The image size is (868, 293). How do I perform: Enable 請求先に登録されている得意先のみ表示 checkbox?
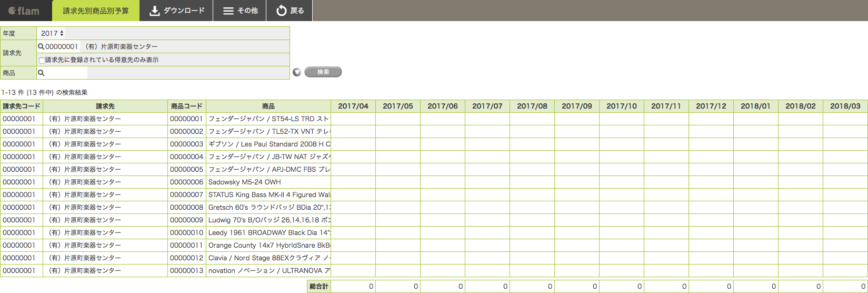point(42,60)
